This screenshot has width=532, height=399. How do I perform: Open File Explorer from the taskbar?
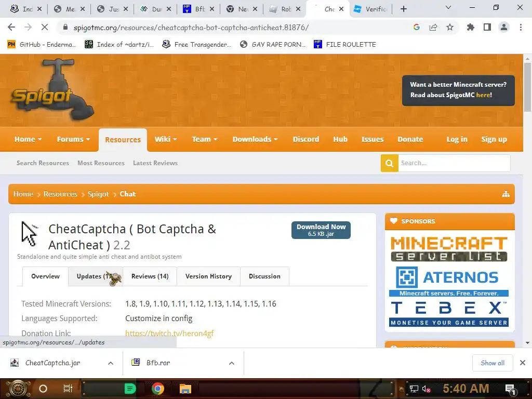pyautogui.click(x=185, y=389)
